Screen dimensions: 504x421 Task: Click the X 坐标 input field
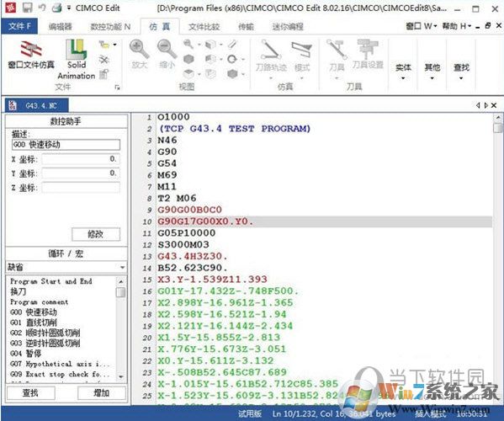pos(81,159)
